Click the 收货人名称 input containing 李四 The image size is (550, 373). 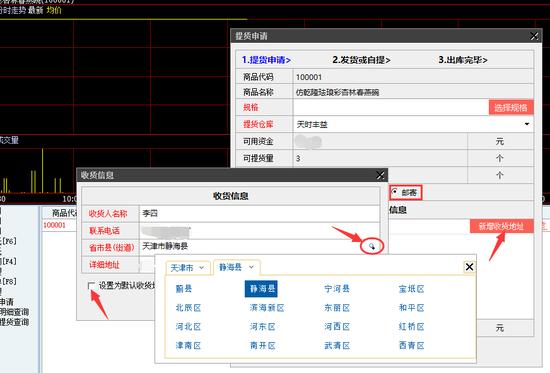259,213
